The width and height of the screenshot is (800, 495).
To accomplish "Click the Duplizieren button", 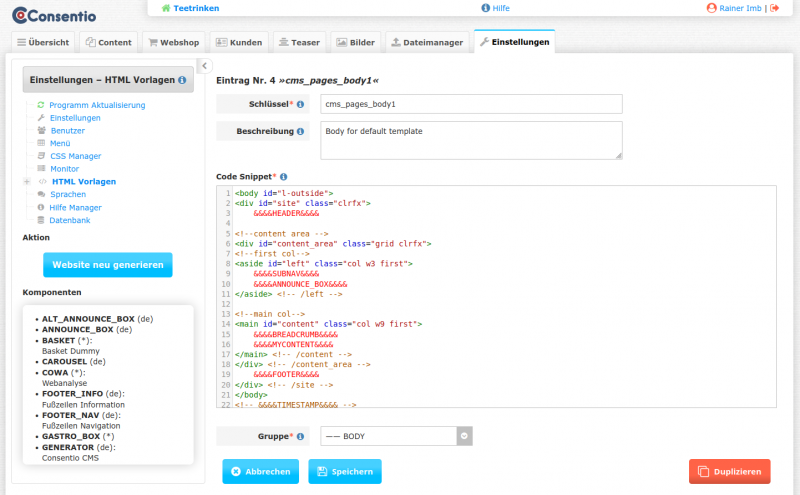I will pyautogui.click(x=729, y=472).
